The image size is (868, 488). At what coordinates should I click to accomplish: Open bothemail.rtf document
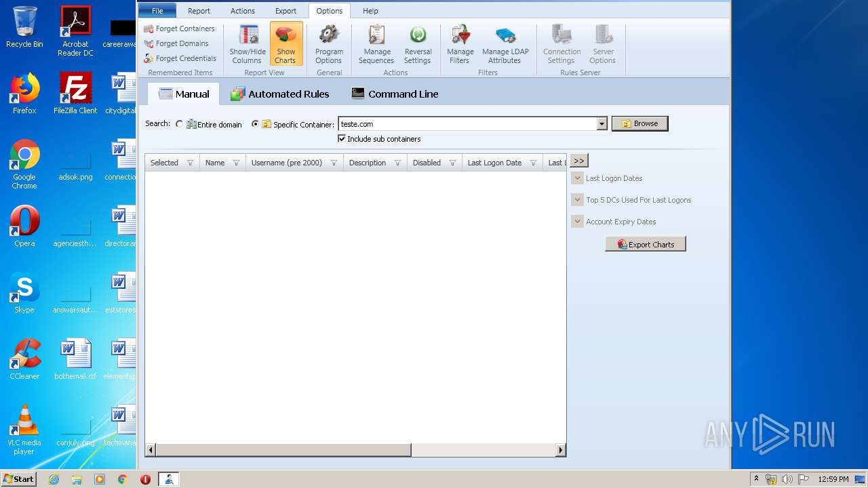coord(75,359)
